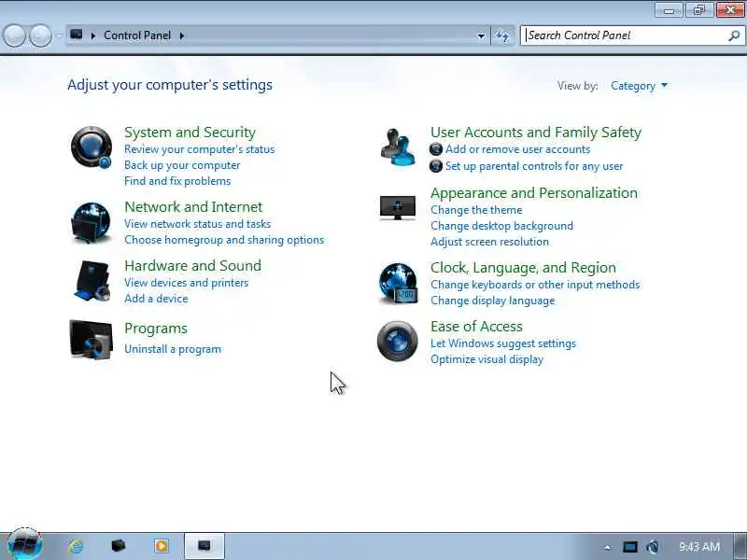This screenshot has height=560, width=747.
Task: Click the search magnifier icon
Action: (734, 35)
